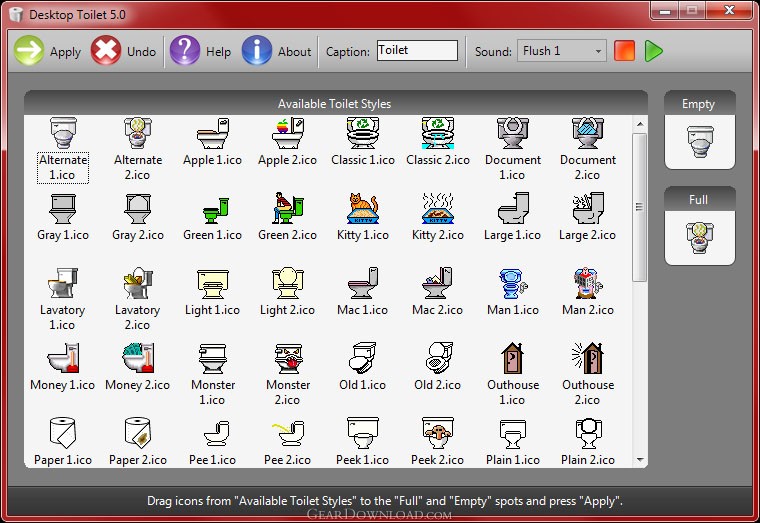
Task: Open the About info dialog
Action: (256, 51)
